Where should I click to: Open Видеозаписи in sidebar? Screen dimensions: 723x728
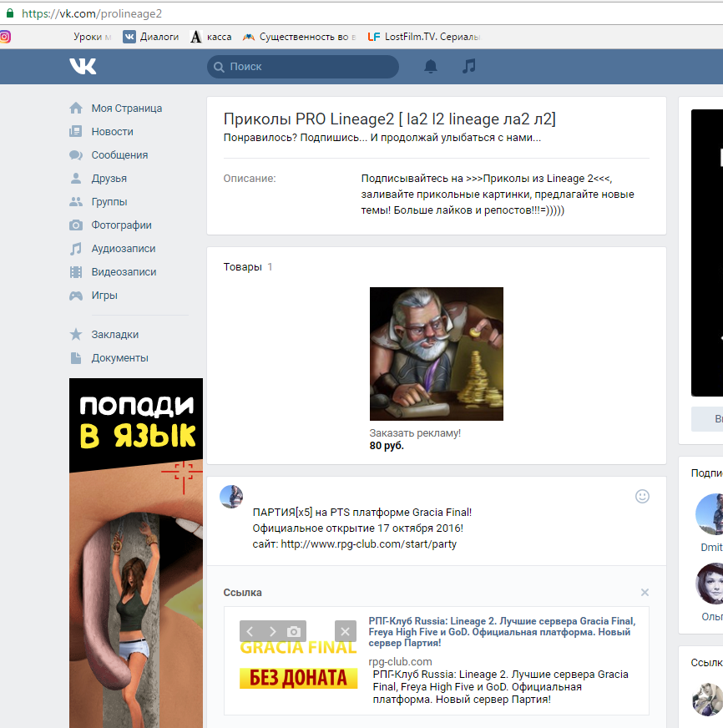[x=124, y=272]
